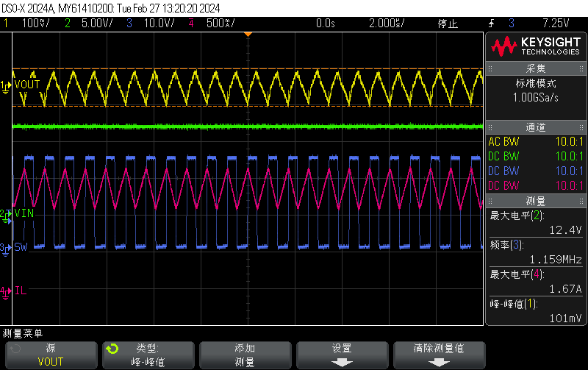The width and height of the screenshot is (588, 370).
Task: Click the DSO-X 2024A timestamp header text
Action: tap(111, 8)
